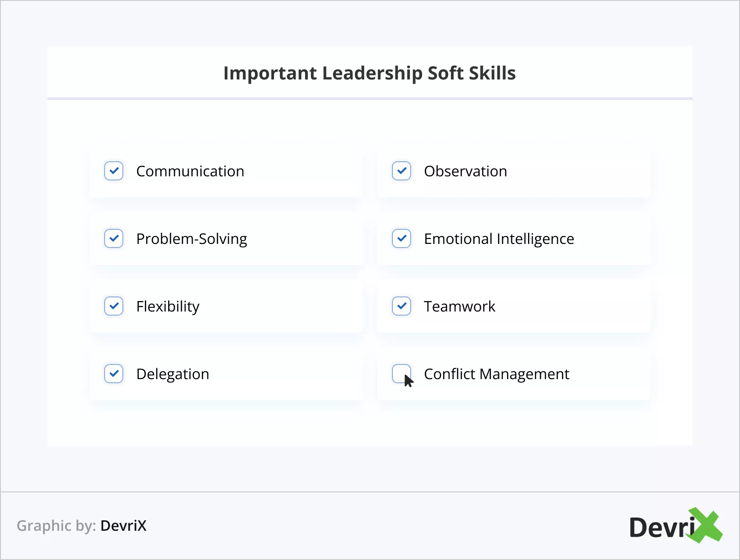The height and width of the screenshot is (560, 740).
Task: Toggle the Flexibility checkbox
Action: coord(114,306)
